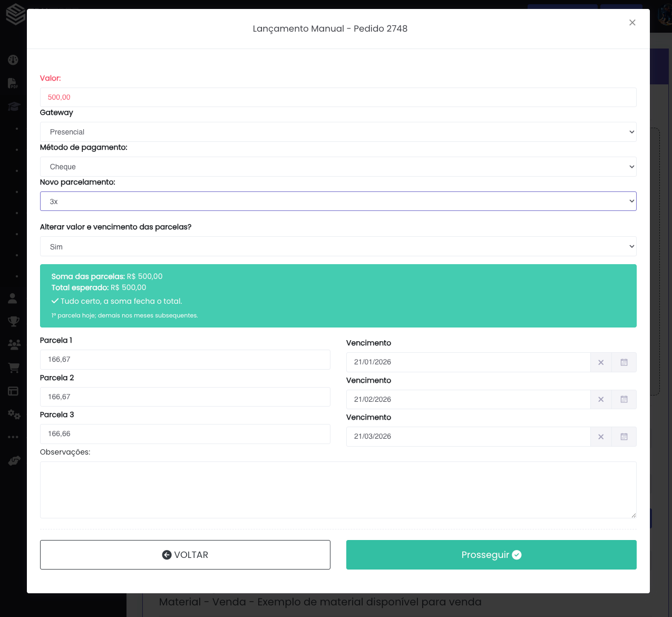Open the Gateway dropdown showing Presencial
This screenshot has height=617, width=672.
click(338, 132)
